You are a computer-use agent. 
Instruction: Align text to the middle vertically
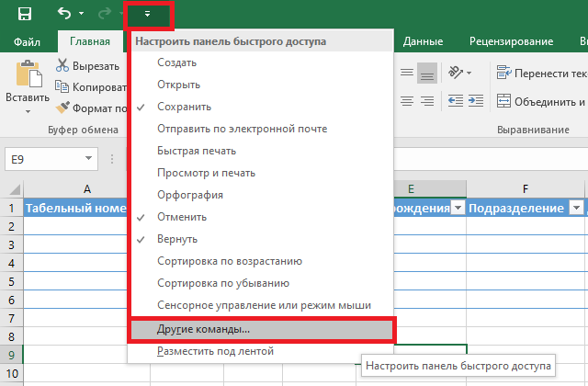407,73
